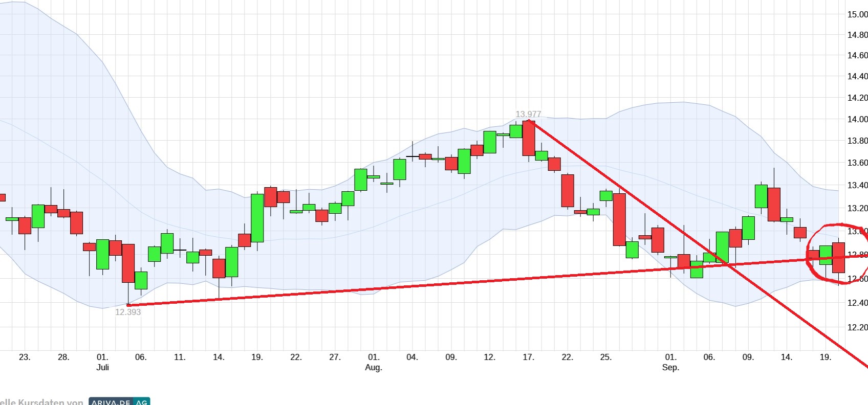Select the '23.' date on the time axis
868x405 pixels.
(x=25, y=357)
